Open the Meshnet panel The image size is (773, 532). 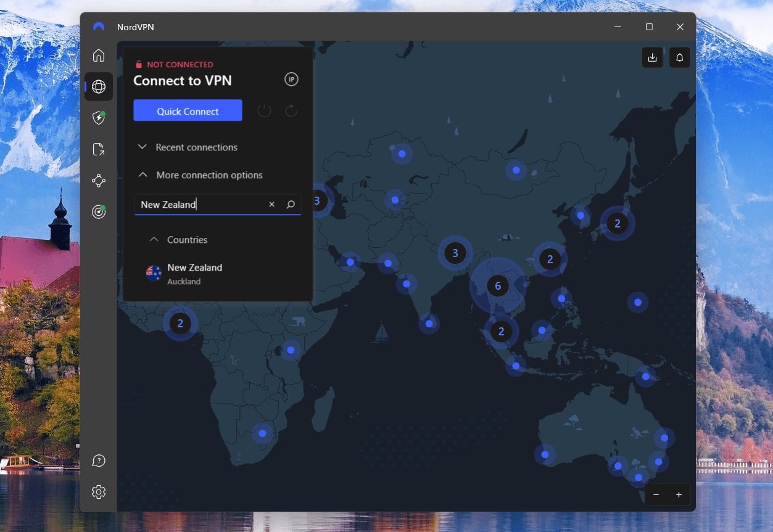tap(99, 180)
